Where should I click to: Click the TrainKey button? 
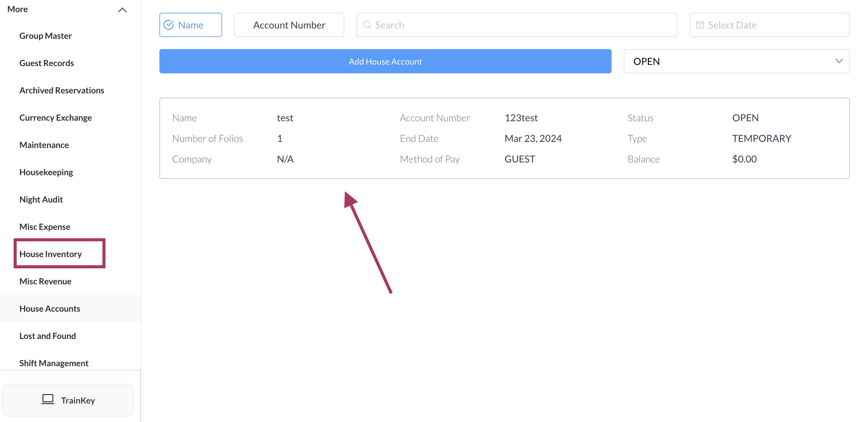[68, 400]
